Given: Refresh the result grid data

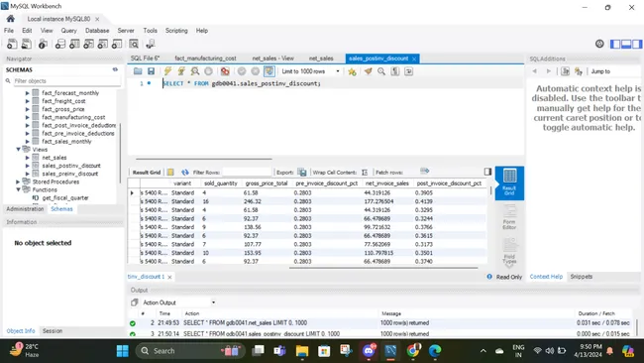Looking at the screenshot, I should pos(185,173).
